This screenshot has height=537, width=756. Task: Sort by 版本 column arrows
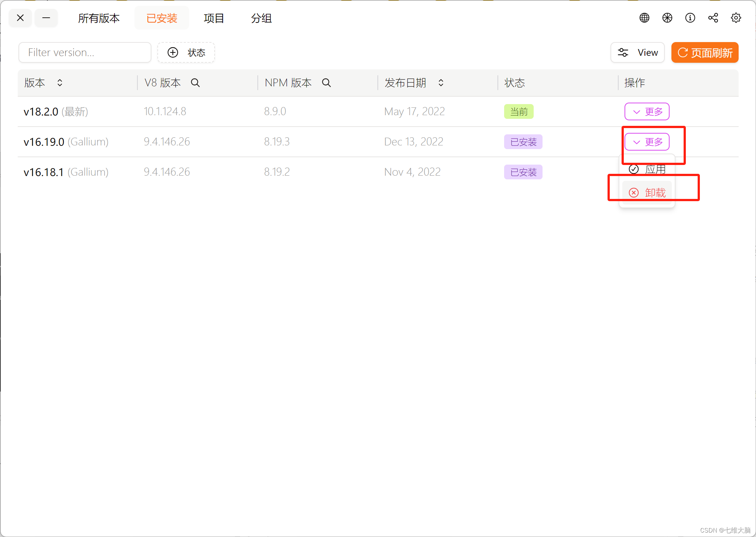(x=60, y=83)
